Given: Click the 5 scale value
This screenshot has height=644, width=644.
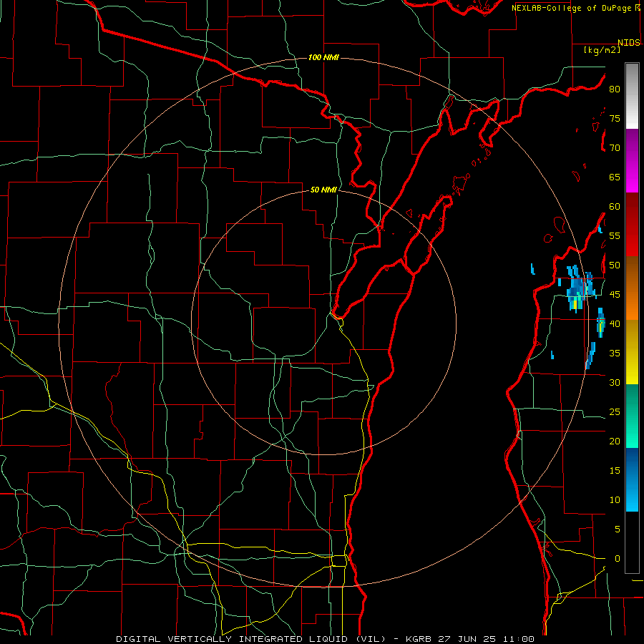Looking at the screenshot, I should (618, 530).
